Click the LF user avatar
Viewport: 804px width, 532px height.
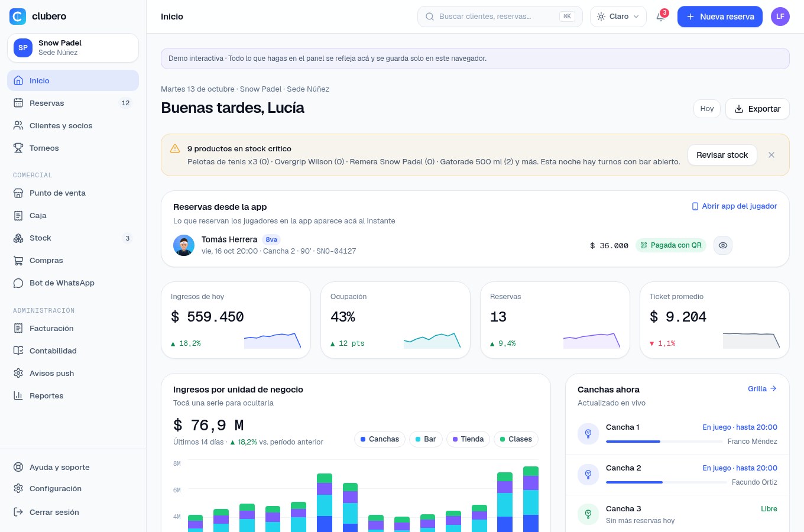click(x=780, y=17)
